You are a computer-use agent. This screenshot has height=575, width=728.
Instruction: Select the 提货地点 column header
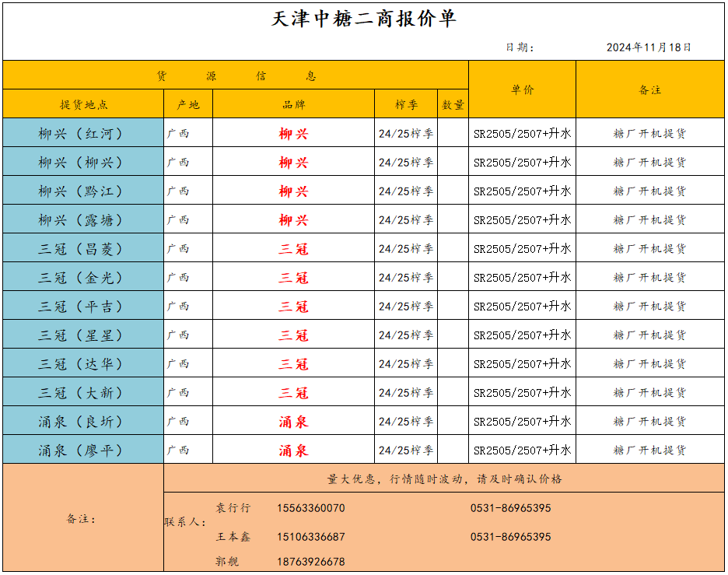click(83, 104)
